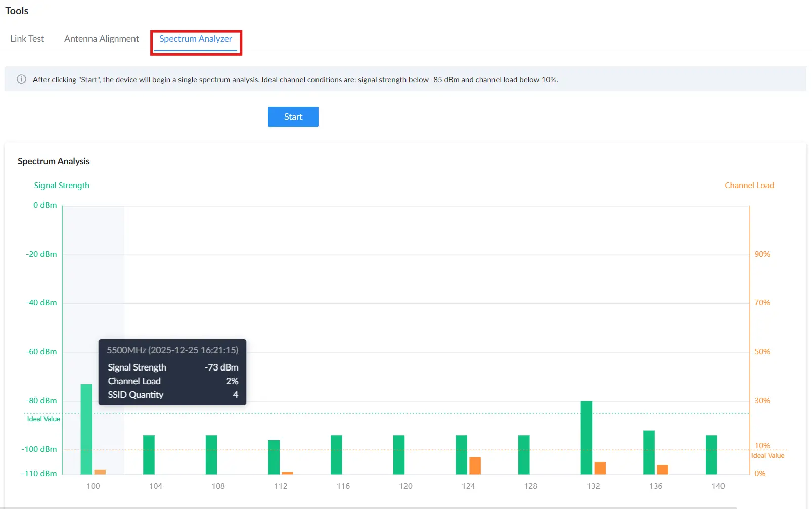This screenshot has width=812, height=509.
Task: Click the Channel Load legend label
Action: tap(749, 186)
